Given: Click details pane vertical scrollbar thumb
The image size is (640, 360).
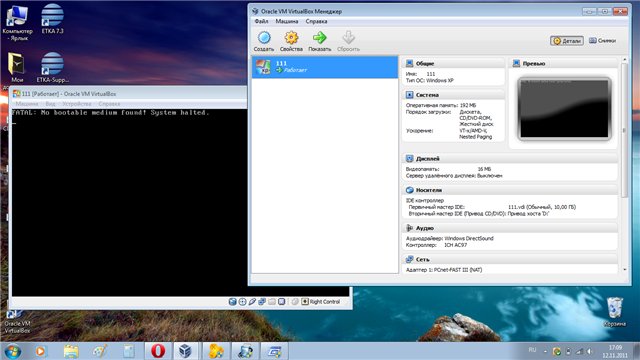Looking at the screenshot, I should [x=624, y=131].
